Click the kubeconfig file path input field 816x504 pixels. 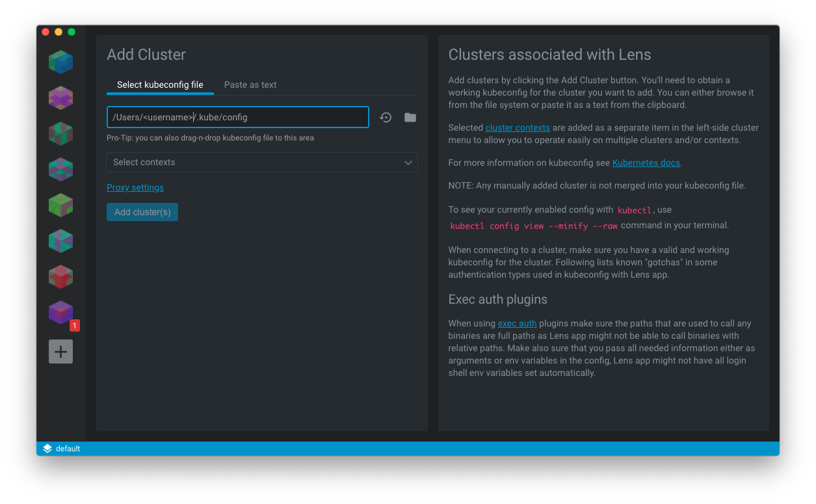tap(237, 117)
